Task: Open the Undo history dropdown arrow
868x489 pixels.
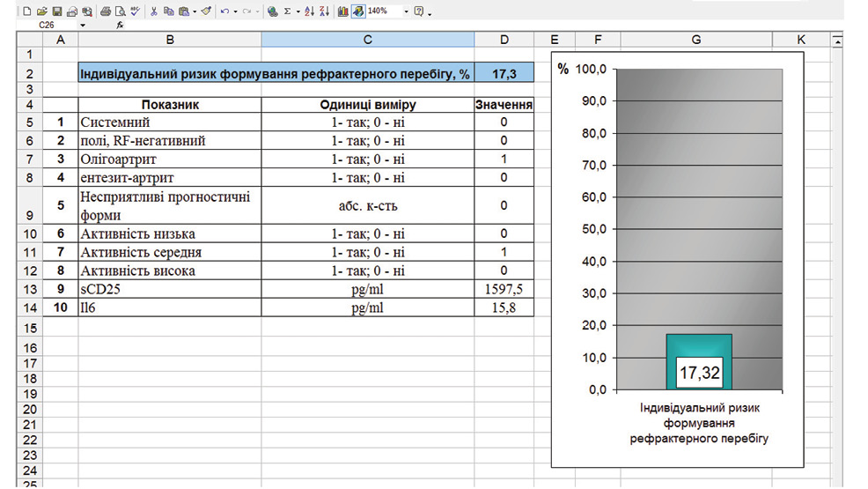Action: 235,11
